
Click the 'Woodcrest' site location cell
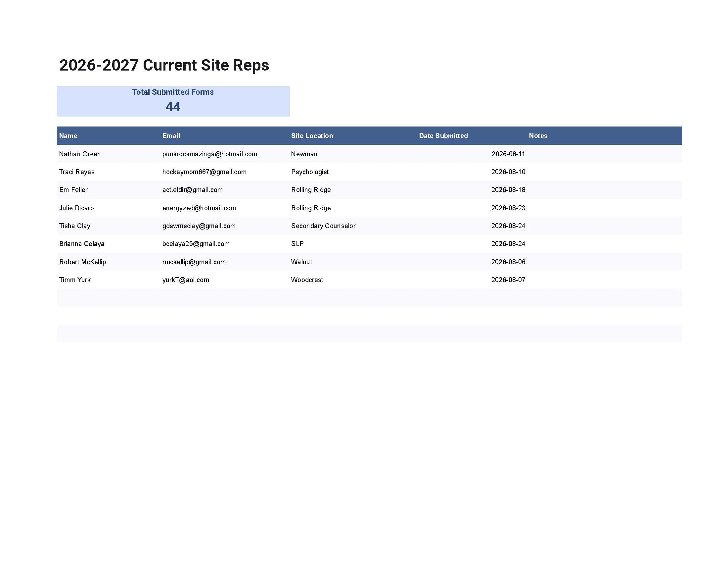[x=307, y=280]
